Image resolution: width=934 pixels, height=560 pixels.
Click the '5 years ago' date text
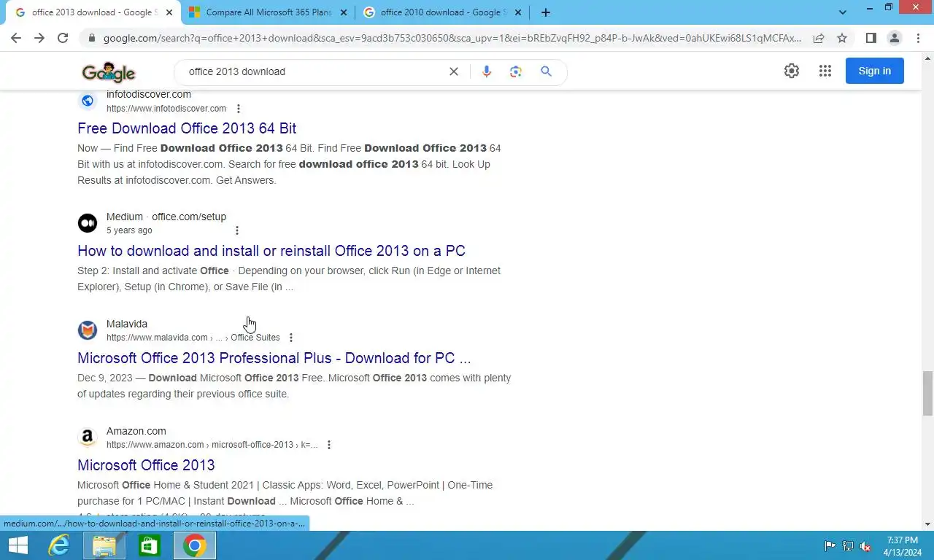(129, 230)
